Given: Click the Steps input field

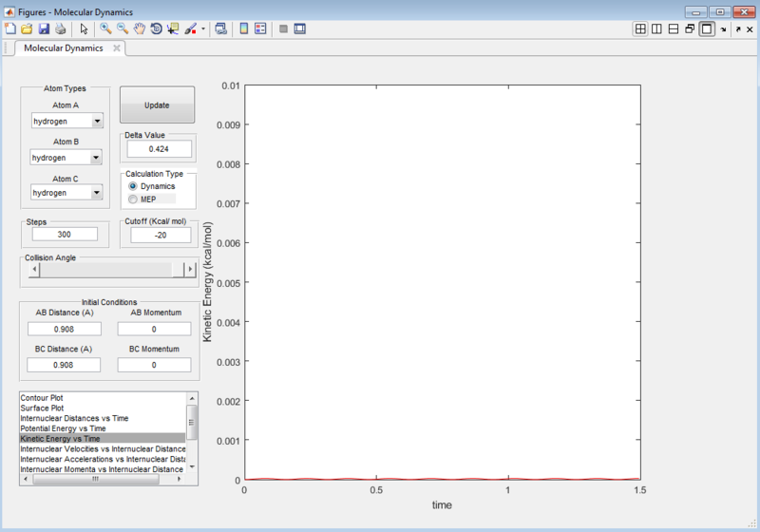Looking at the screenshot, I should click(x=65, y=234).
